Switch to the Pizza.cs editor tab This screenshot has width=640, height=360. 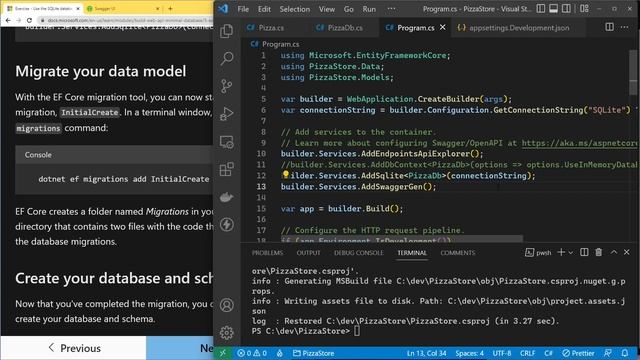[x=271, y=27]
